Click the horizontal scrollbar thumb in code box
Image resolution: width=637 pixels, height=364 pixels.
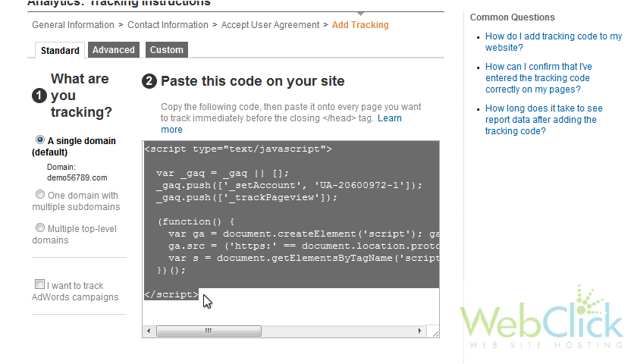coord(209,331)
